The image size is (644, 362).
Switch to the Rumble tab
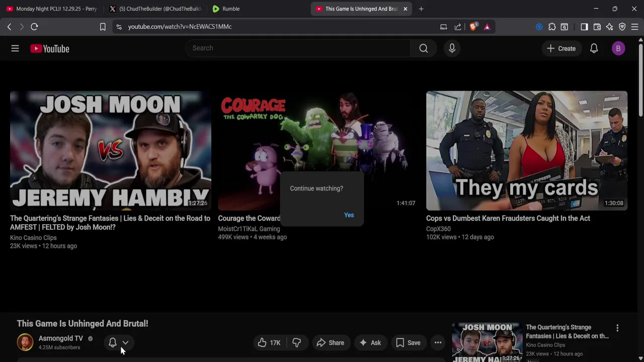[x=257, y=9]
